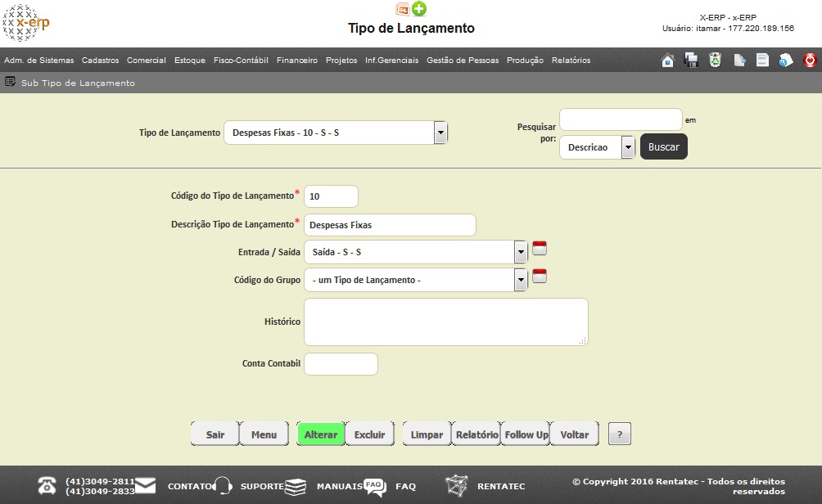Screen dimensions: 822x504
Task: Click the Pesquisar por search text field
Action: point(621,119)
